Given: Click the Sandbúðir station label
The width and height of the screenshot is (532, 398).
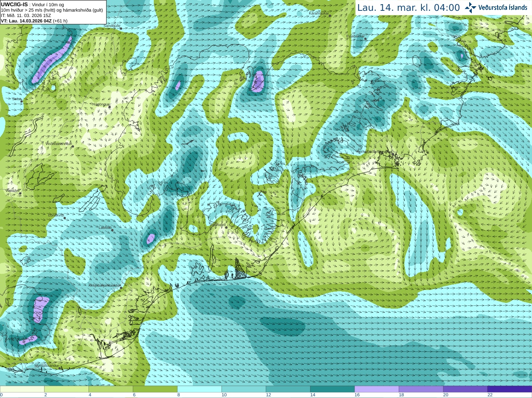Looking at the screenshot, I should [112, 26].
